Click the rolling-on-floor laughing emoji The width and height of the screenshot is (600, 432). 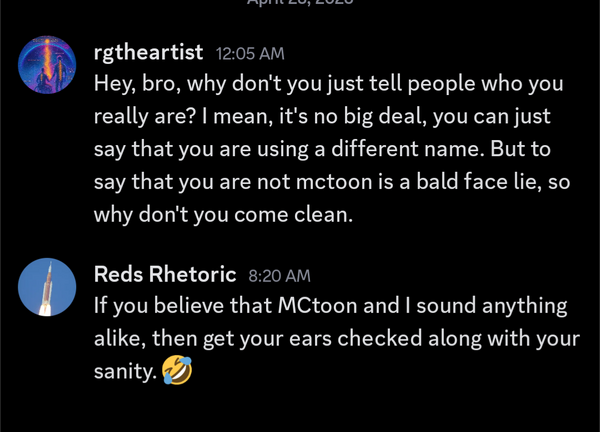coord(176,372)
